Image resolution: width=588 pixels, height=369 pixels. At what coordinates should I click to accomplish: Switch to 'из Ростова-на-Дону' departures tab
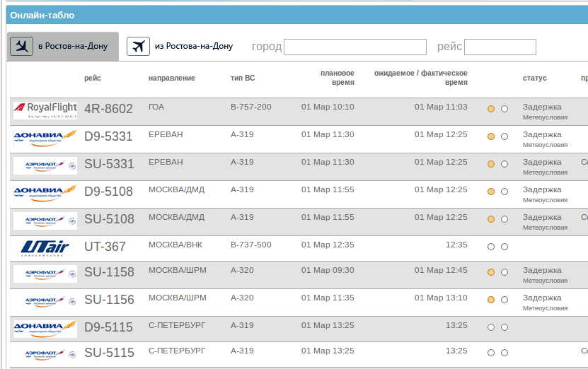[180, 47]
